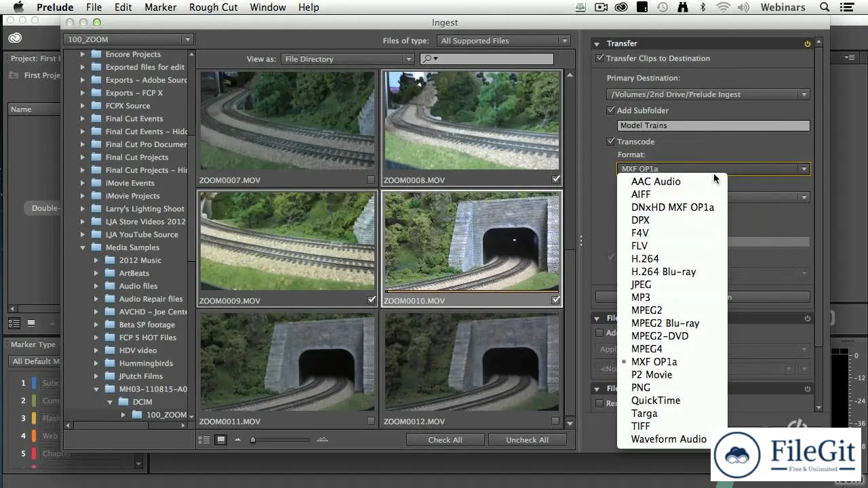
Task: Select the ArtBeats folder
Action: coord(134,273)
